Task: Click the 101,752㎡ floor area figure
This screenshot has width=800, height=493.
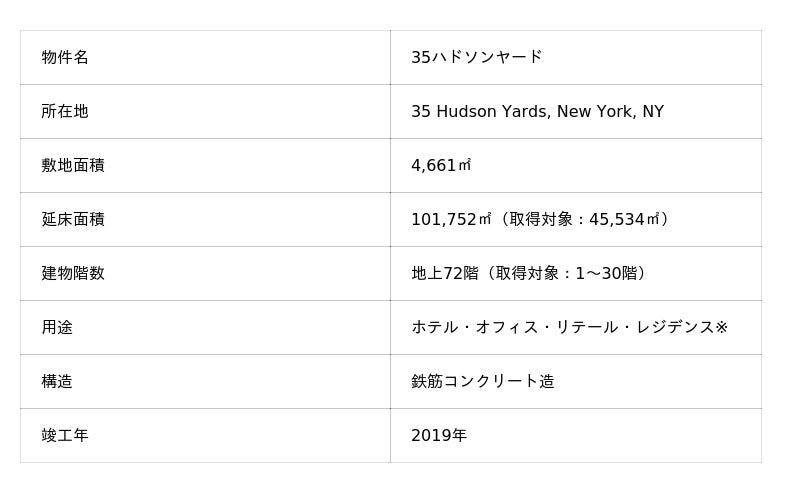Action: (451, 219)
